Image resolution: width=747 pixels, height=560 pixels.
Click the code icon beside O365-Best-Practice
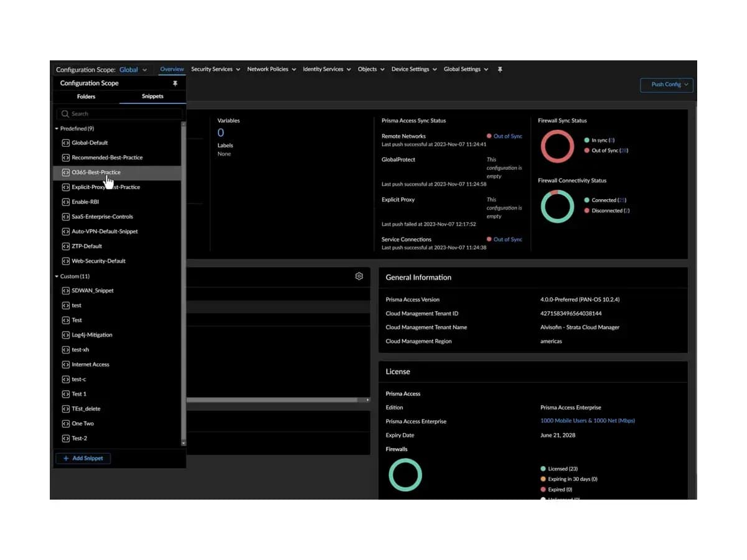point(65,172)
